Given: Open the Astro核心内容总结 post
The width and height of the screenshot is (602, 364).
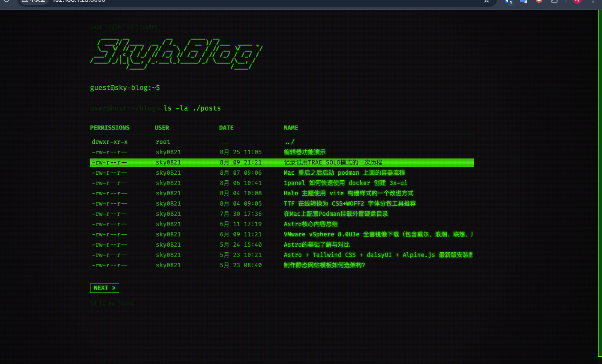Looking at the screenshot, I should pos(310,224).
